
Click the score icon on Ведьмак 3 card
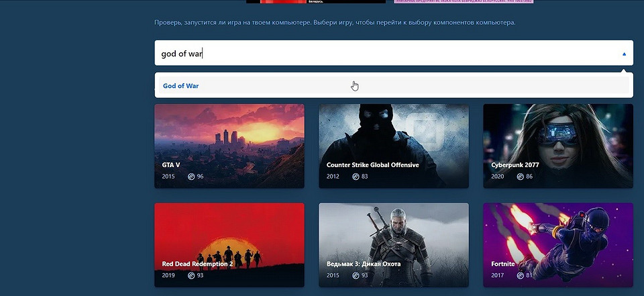(356, 276)
